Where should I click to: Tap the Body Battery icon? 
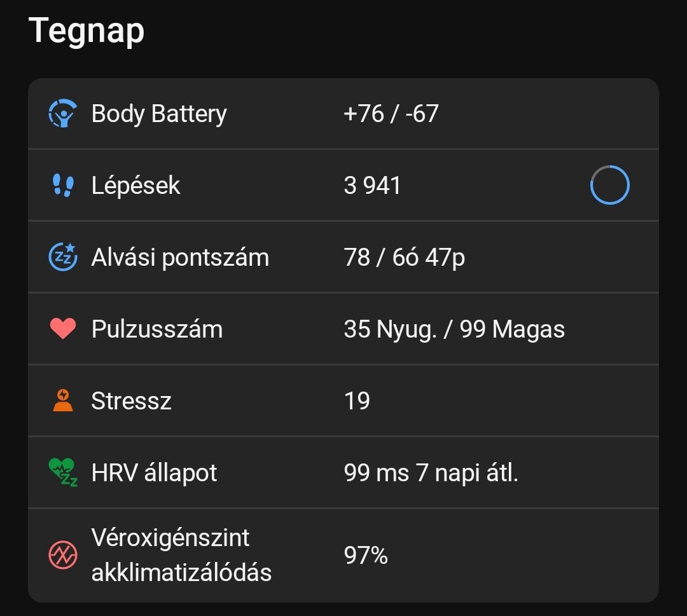coord(62,113)
